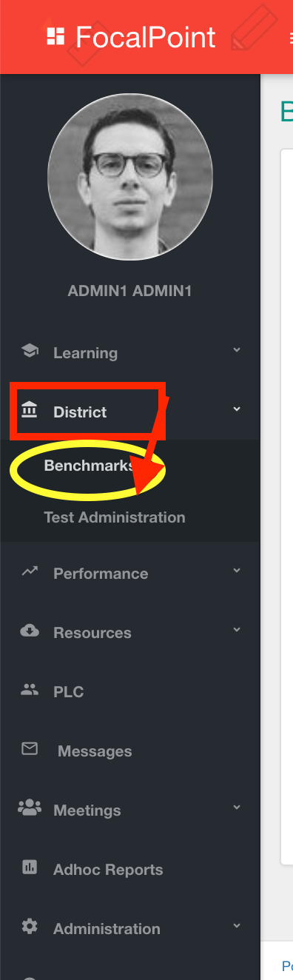Click the District building icon
The image size is (293, 980).
[30, 410]
